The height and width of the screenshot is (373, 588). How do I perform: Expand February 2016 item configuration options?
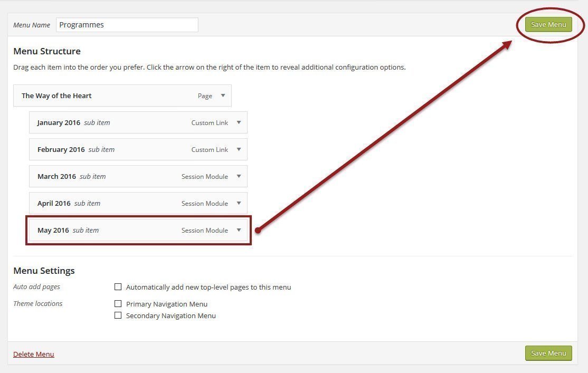click(239, 149)
